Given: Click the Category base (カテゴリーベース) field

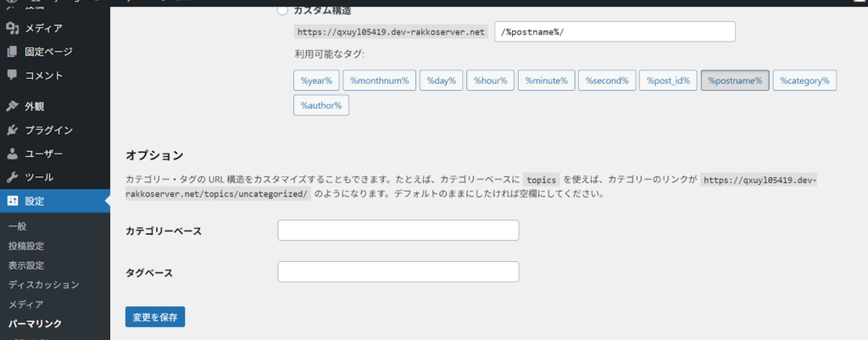Looking at the screenshot, I should pyautogui.click(x=398, y=231).
